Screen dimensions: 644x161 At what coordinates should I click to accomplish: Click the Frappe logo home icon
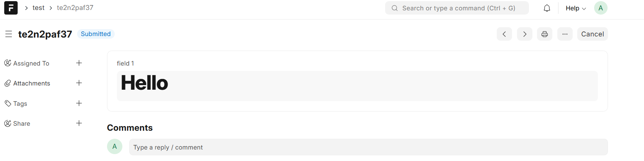(x=11, y=8)
